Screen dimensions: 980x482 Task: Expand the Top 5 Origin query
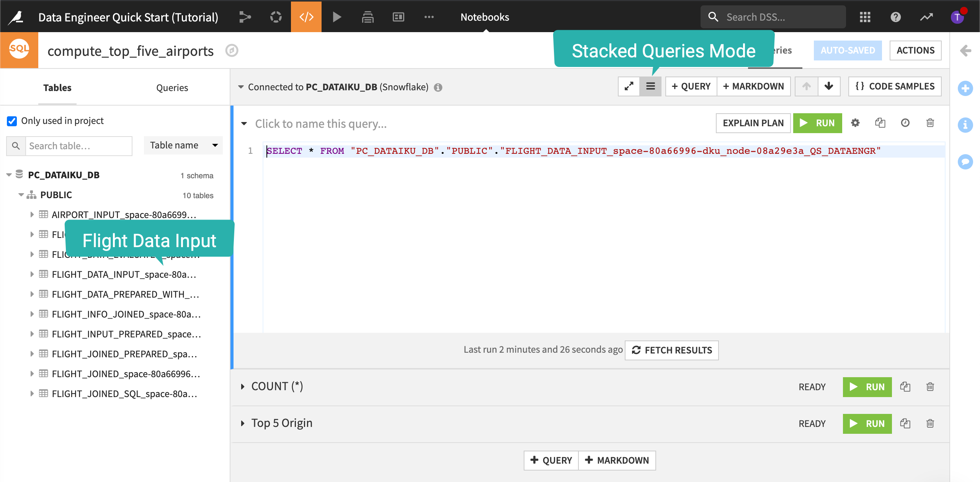(x=243, y=423)
